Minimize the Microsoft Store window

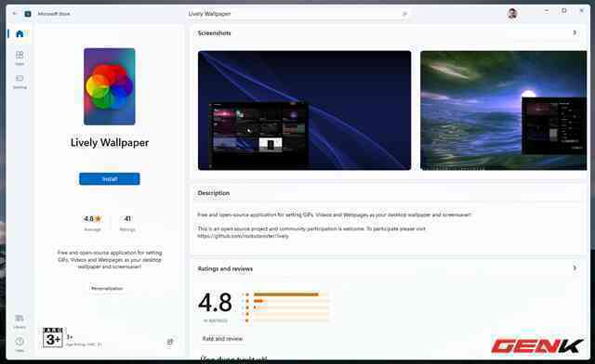coord(547,11)
